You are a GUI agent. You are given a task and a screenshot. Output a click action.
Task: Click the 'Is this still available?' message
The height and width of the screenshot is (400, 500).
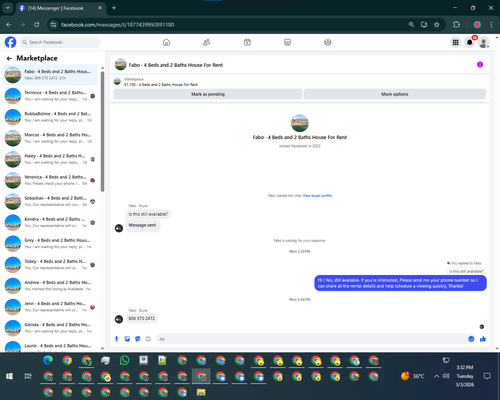(x=148, y=214)
